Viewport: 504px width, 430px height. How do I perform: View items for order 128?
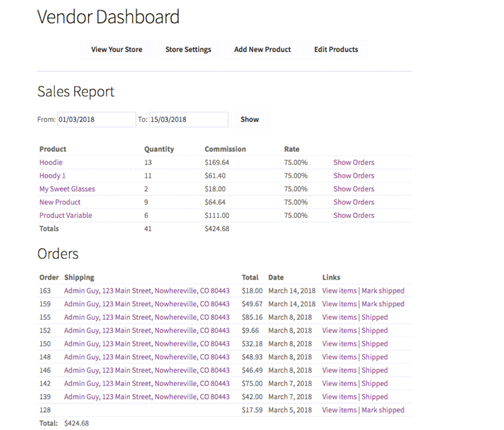339,410
